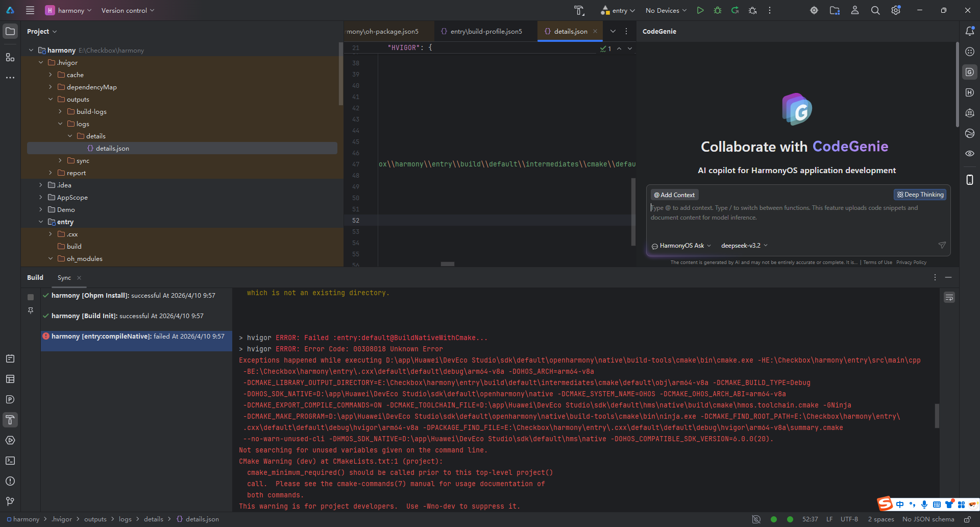Image resolution: width=980 pixels, height=527 pixels.
Task: Click the build output vertical scrollbar thumb
Action: click(937, 416)
